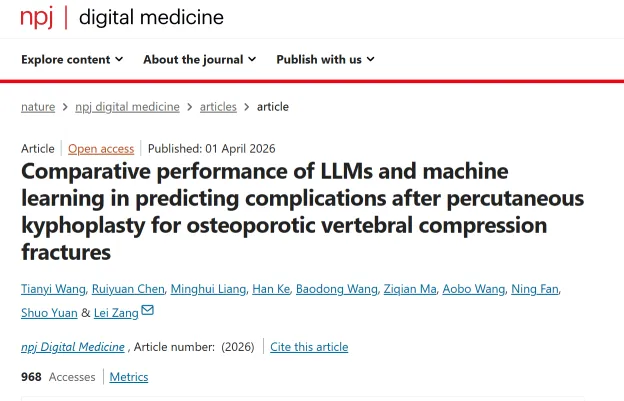
Task: Click the Open access link
Action: click(101, 149)
